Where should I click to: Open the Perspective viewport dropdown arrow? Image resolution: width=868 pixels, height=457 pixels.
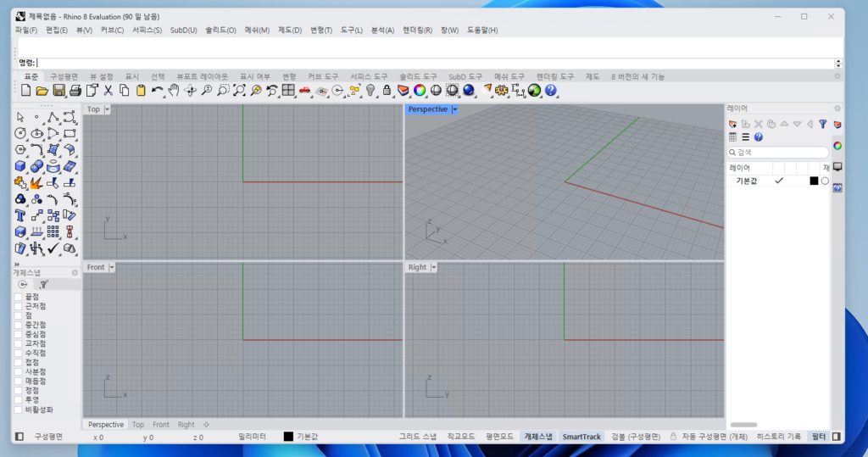pos(455,109)
